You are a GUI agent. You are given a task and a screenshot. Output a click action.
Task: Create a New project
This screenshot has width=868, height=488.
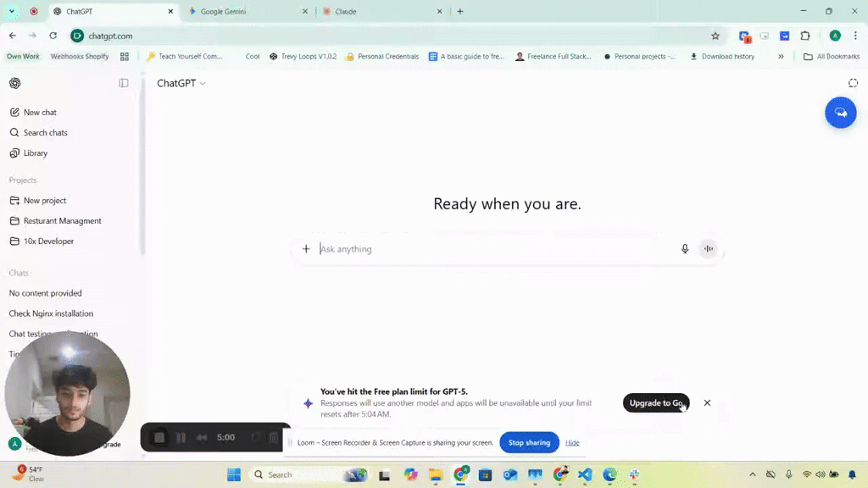(x=44, y=200)
